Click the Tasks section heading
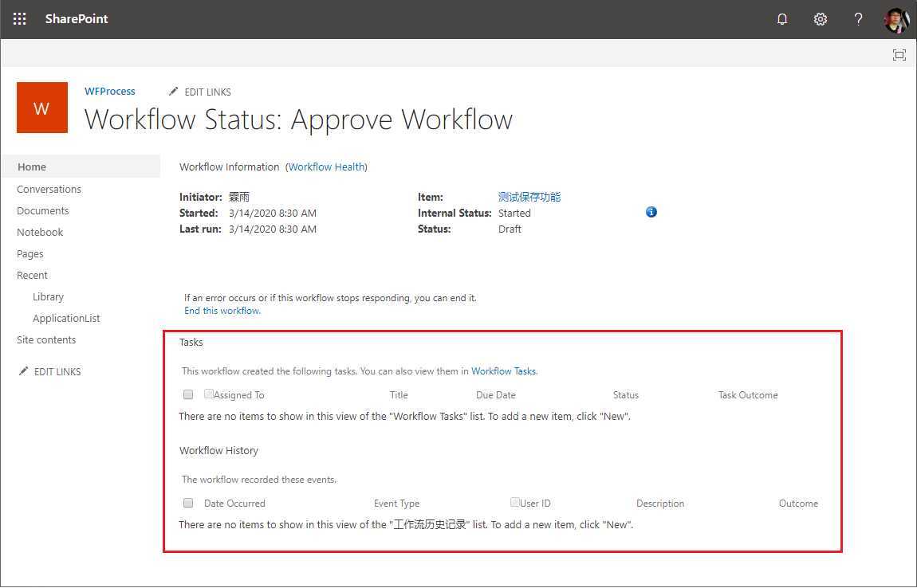The width and height of the screenshot is (917, 588). tap(191, 343)
